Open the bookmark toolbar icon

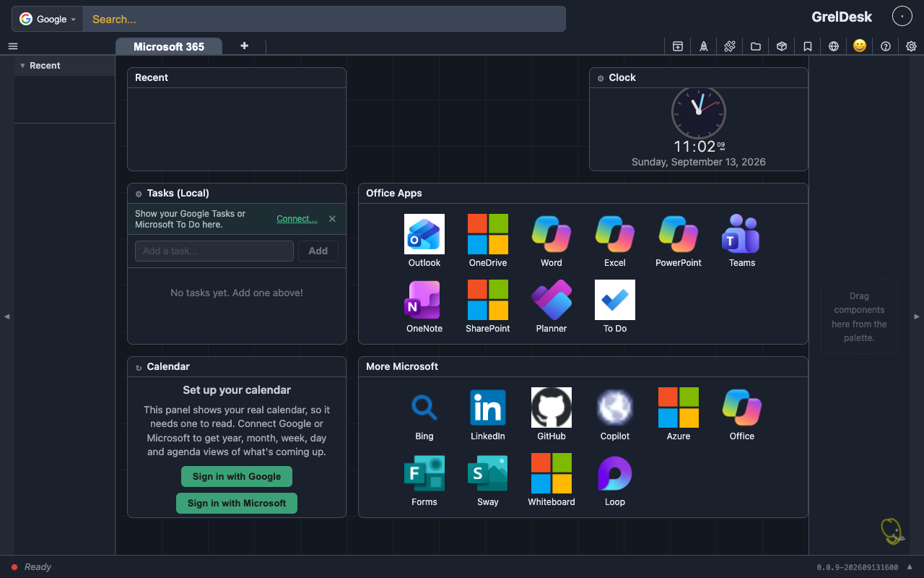808,46
